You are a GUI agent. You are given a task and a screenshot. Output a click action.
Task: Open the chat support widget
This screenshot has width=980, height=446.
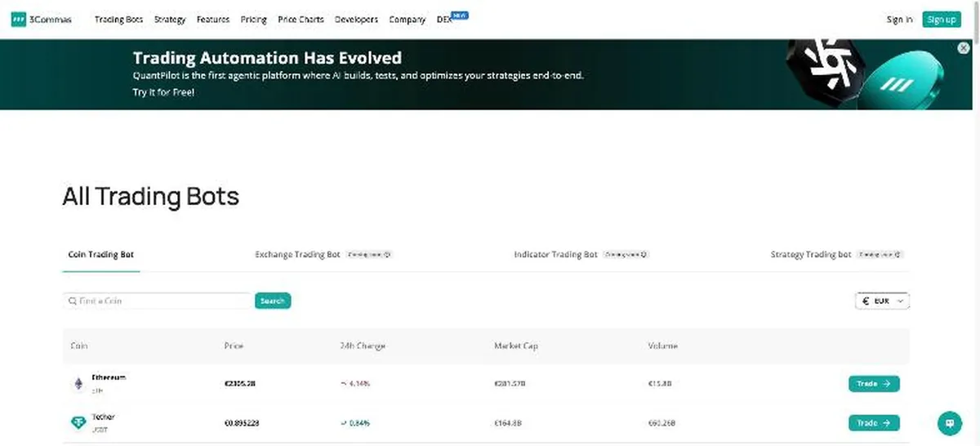949,423
